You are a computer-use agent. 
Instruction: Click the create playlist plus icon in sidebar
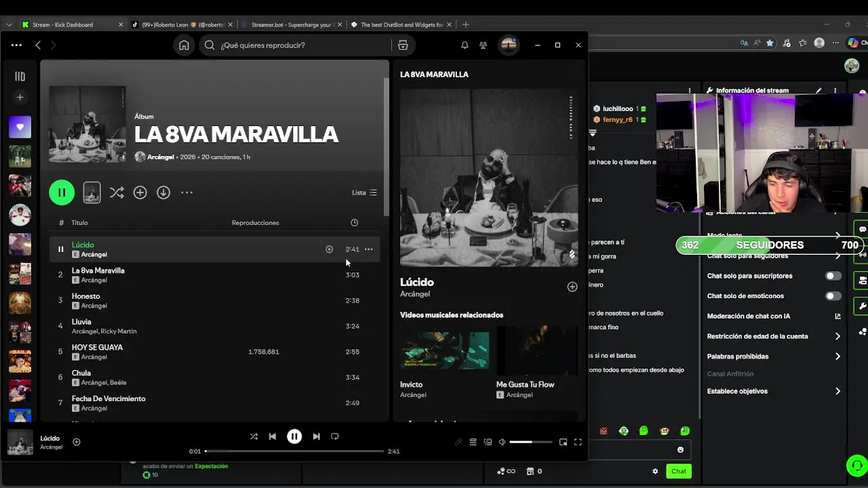pyautogui.click(x=20, y=98)
